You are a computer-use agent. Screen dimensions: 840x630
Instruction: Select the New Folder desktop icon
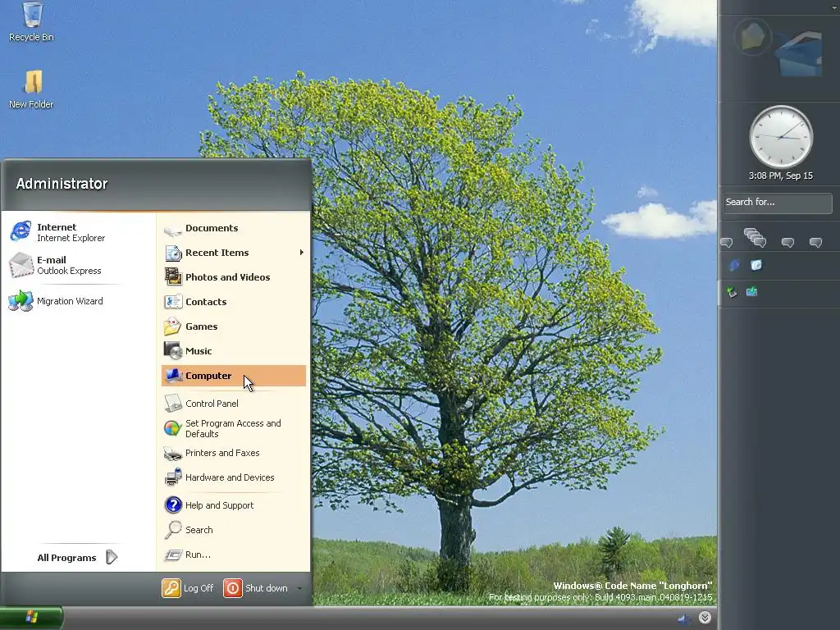[x=32, y=89]
